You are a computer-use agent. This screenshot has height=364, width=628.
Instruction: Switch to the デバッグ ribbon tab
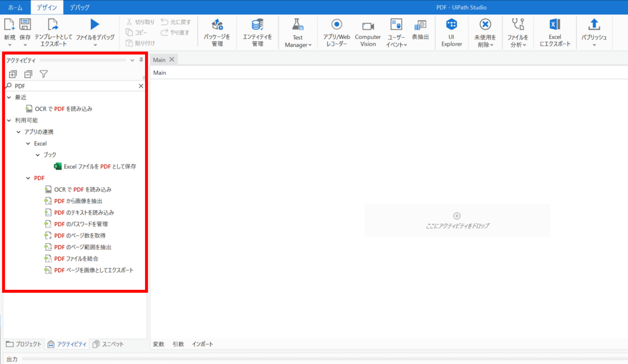pos(79,7)
